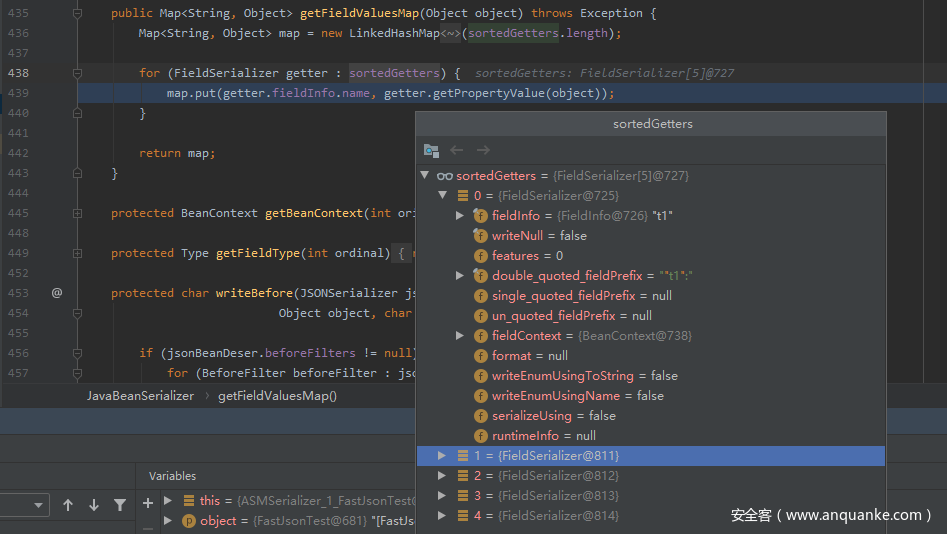
Task: Click the set-as-root icon in sortedGetters popup
Action: click(431, 150)
